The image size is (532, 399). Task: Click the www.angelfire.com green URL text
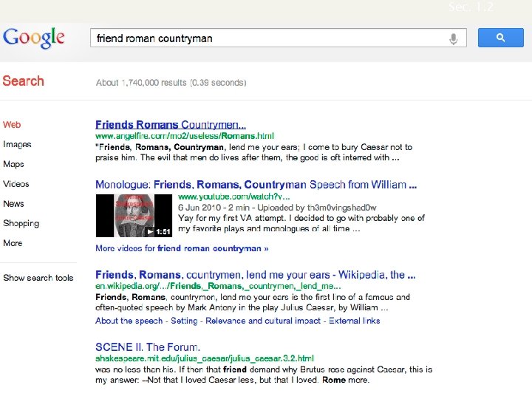pos(185,136)
